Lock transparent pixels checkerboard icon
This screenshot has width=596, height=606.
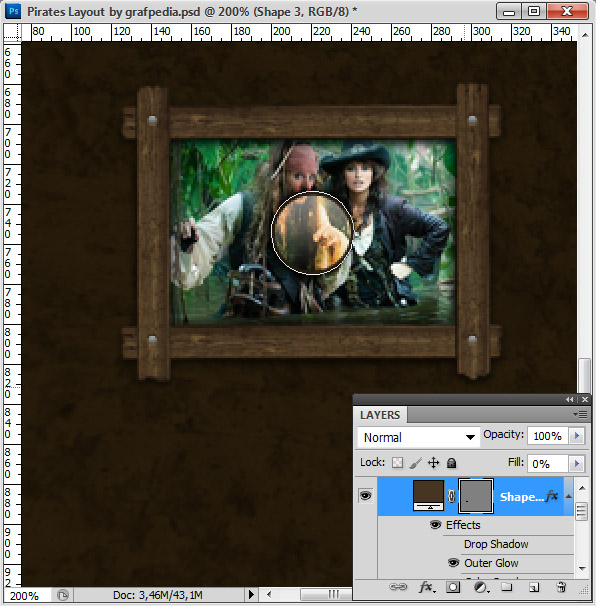point(397,463)
